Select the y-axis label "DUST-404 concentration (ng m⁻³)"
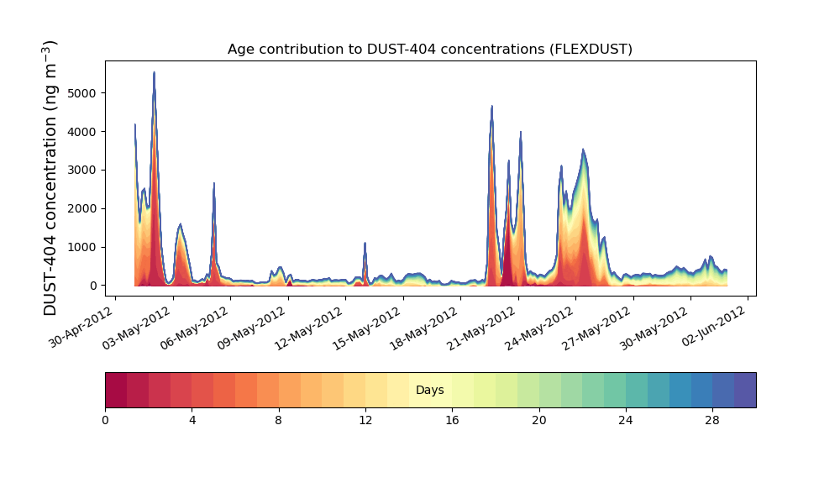The image size is (840, 504). [x=50, y=178]
